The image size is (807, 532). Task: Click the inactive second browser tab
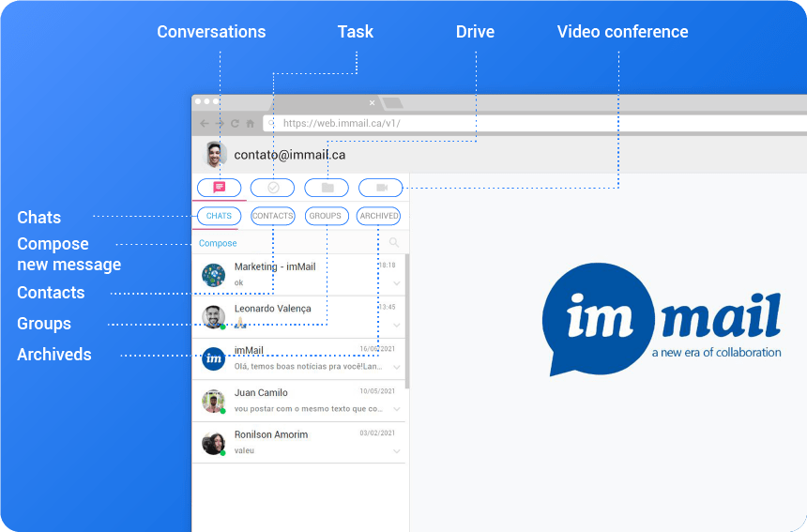(392, 103)
